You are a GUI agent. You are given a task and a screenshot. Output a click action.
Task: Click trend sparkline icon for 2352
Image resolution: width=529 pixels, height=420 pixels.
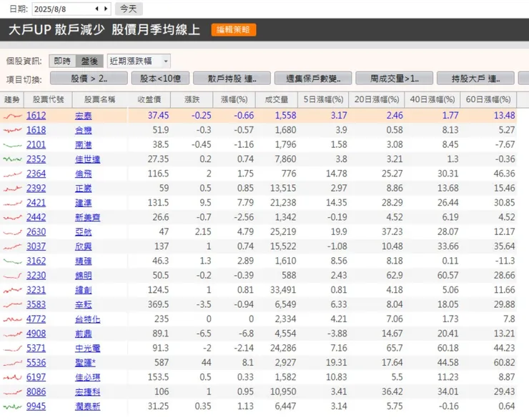point(12,159)
